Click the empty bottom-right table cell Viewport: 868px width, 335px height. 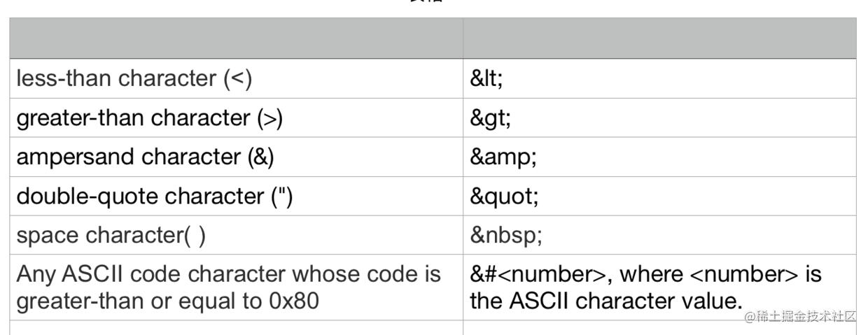659,328
